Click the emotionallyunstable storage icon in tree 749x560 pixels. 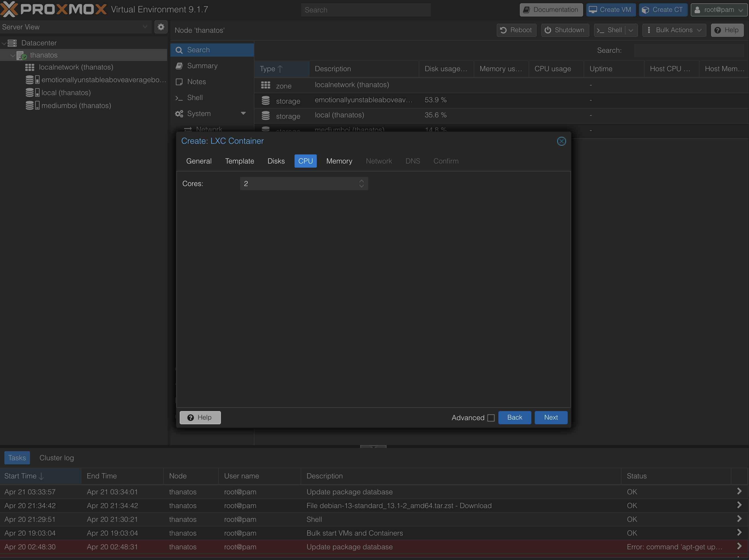(32, 80)
